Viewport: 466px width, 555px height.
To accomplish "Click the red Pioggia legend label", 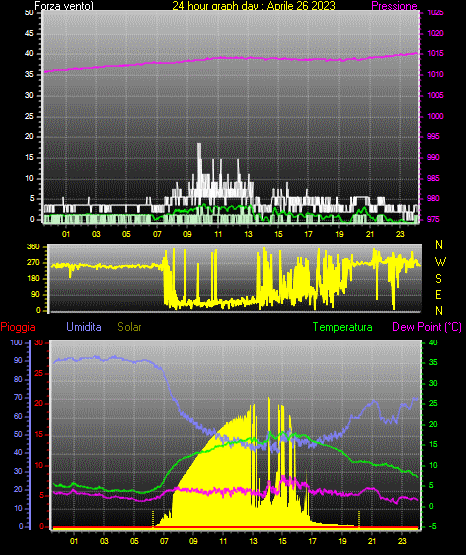I will tap(18, 327).
